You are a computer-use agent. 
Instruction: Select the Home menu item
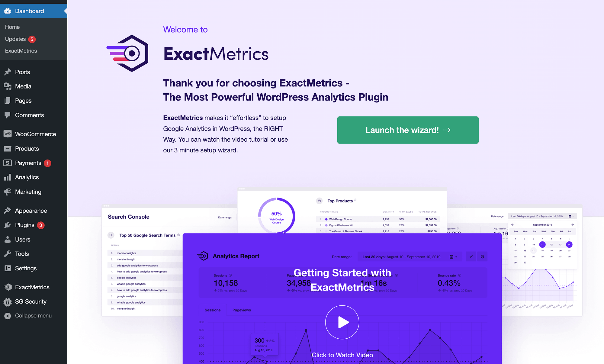12,26
